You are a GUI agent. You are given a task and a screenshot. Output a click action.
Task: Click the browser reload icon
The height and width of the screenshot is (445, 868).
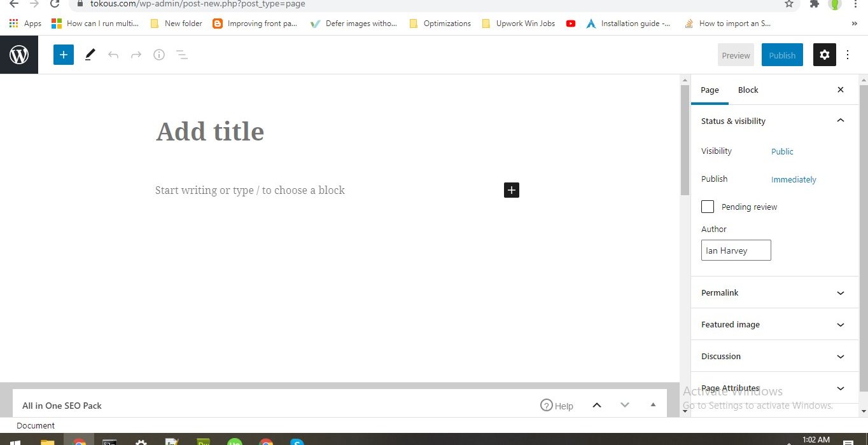pyautogui.click(x=55, y=4)
